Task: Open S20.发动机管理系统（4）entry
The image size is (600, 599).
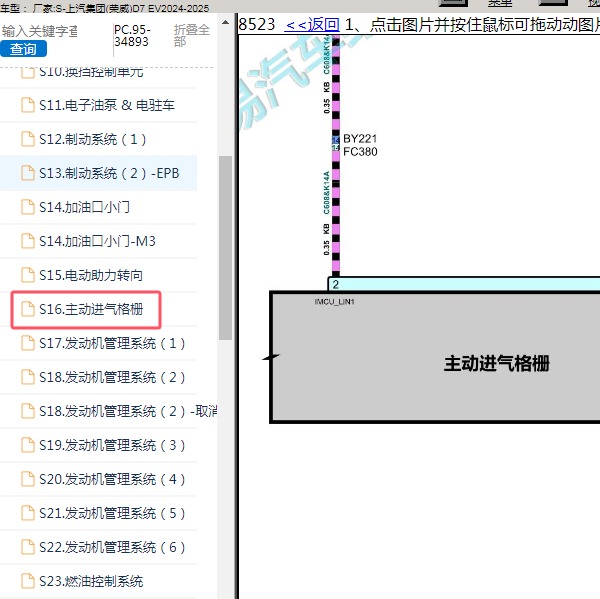Action: pos(112,480)
